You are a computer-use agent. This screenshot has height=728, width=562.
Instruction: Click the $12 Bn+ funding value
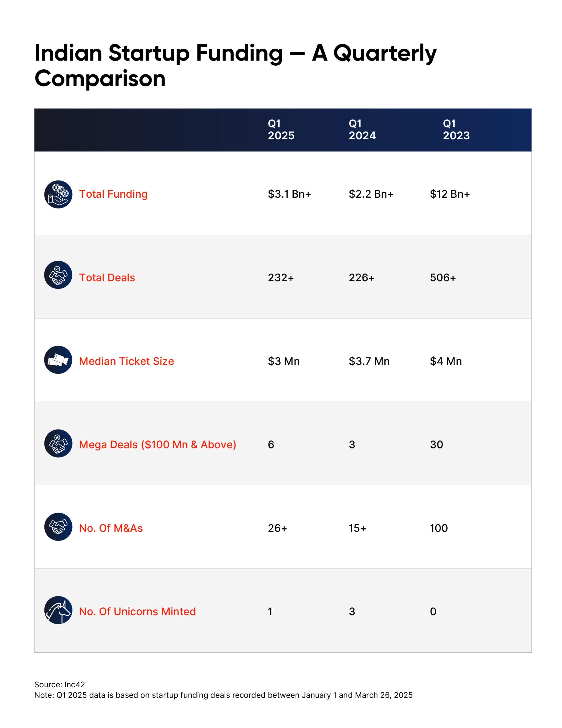tap(450, 194)
